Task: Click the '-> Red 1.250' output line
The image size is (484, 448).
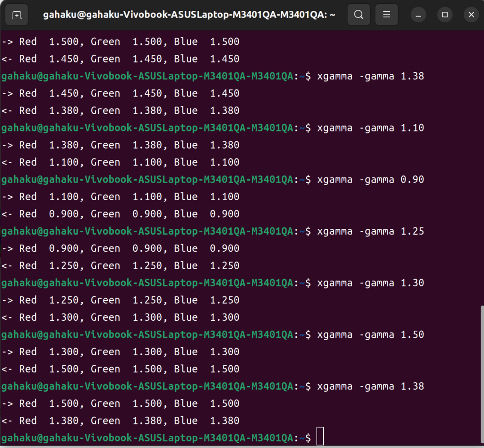Action: tap(121, 300)
